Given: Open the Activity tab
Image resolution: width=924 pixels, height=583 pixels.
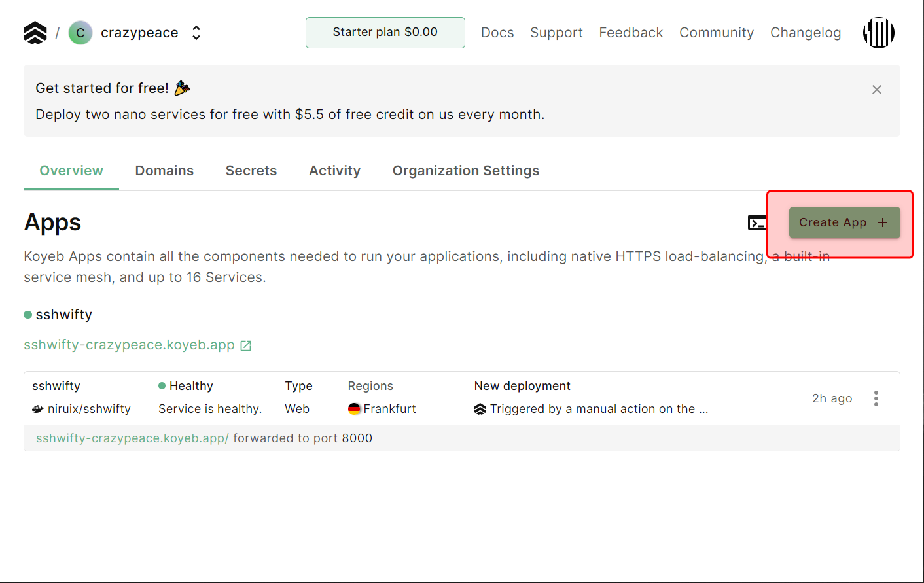Looking at the screenshot, I should [334, 171].
